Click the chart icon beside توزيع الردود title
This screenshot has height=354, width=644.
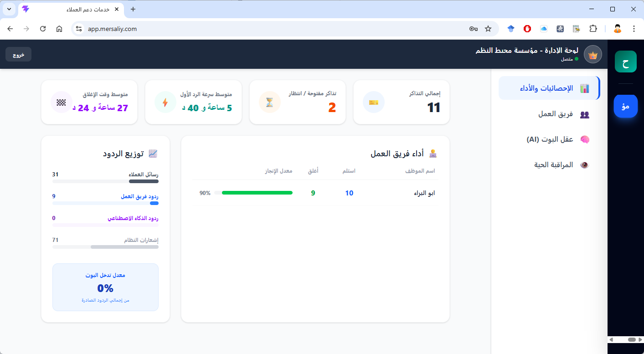coord(153,153)
